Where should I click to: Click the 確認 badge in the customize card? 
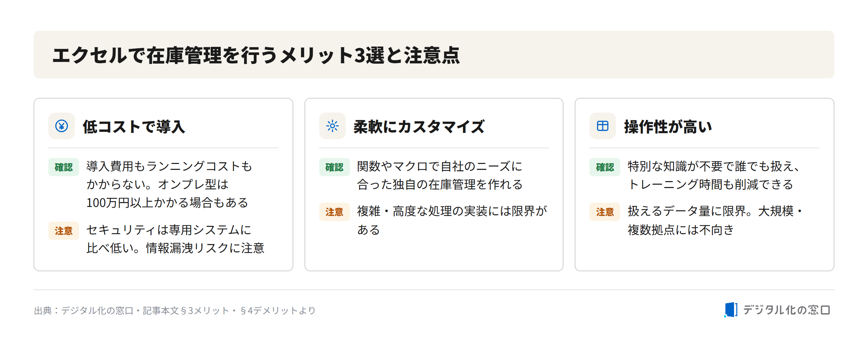[334, 167]
